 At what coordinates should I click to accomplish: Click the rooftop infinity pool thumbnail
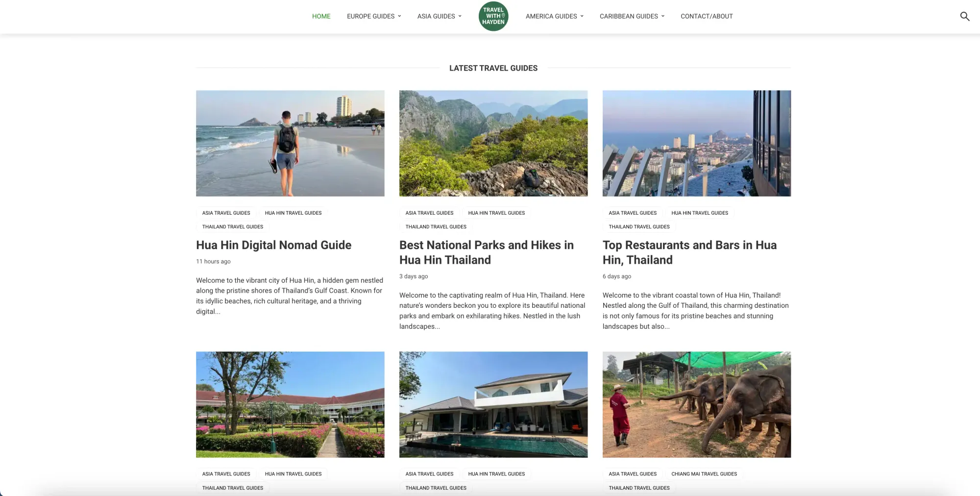click(697, 143)
